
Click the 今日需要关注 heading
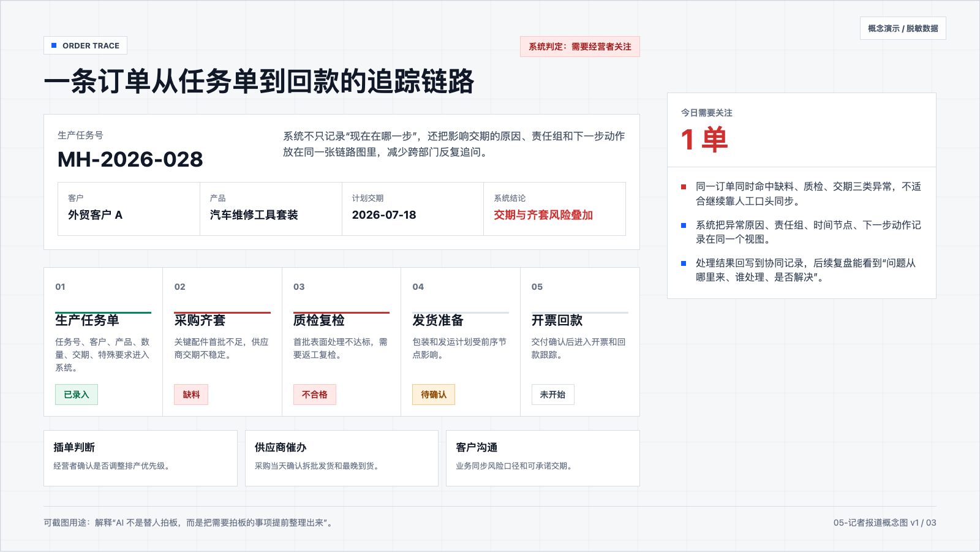(x=707, y=113)
